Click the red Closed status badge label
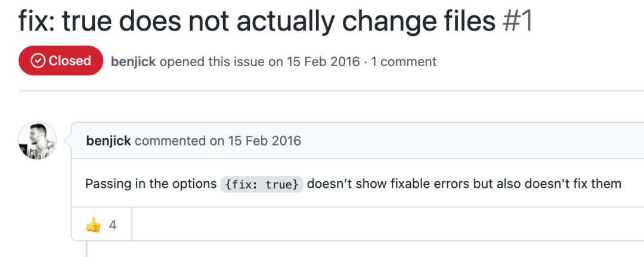The width and height of the screenshot is (644, 257). [60, 60]
